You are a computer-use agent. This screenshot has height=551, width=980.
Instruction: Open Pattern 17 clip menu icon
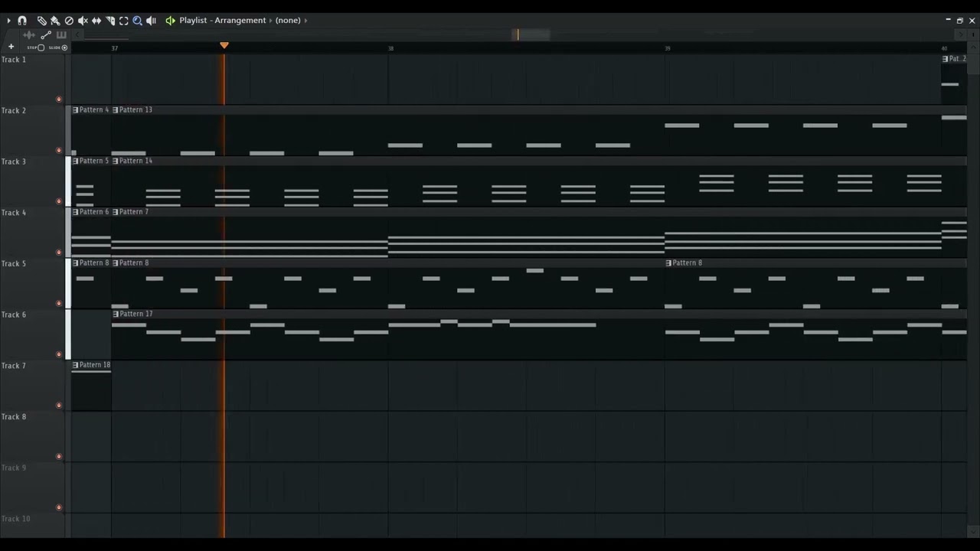click(x=116, y=315)
